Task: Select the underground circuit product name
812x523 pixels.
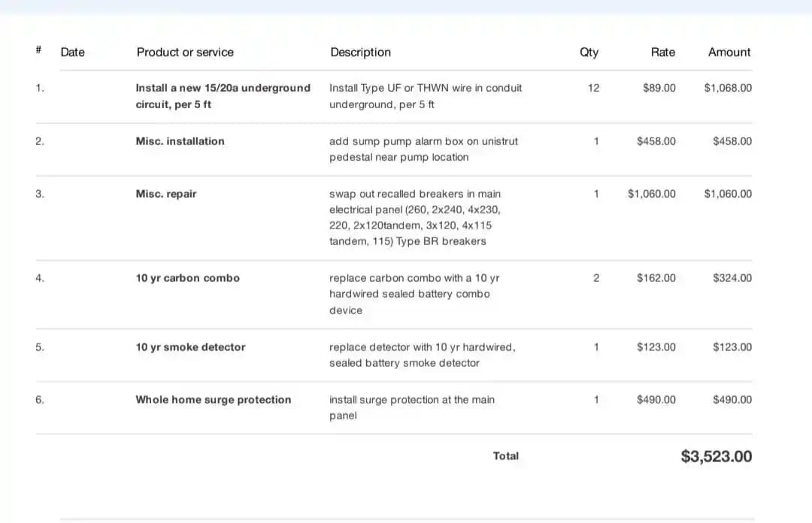Action: click(x=223, y=96)
